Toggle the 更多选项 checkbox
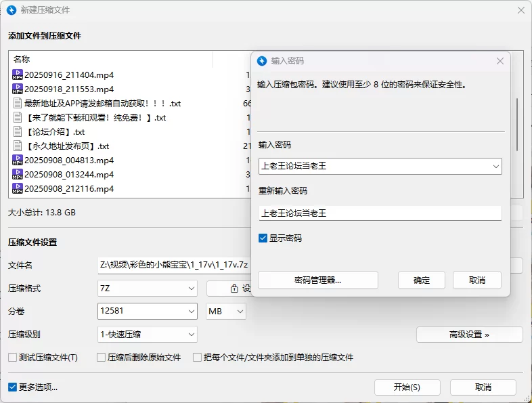 [x=13, y=387]
